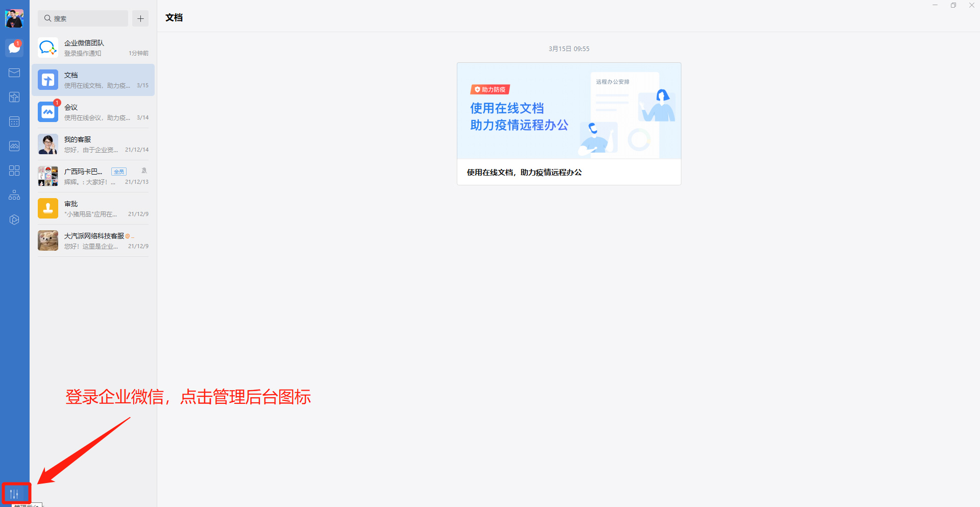Close the WeCom window
This screenshot has height=507, width=980.
point(972,5)
